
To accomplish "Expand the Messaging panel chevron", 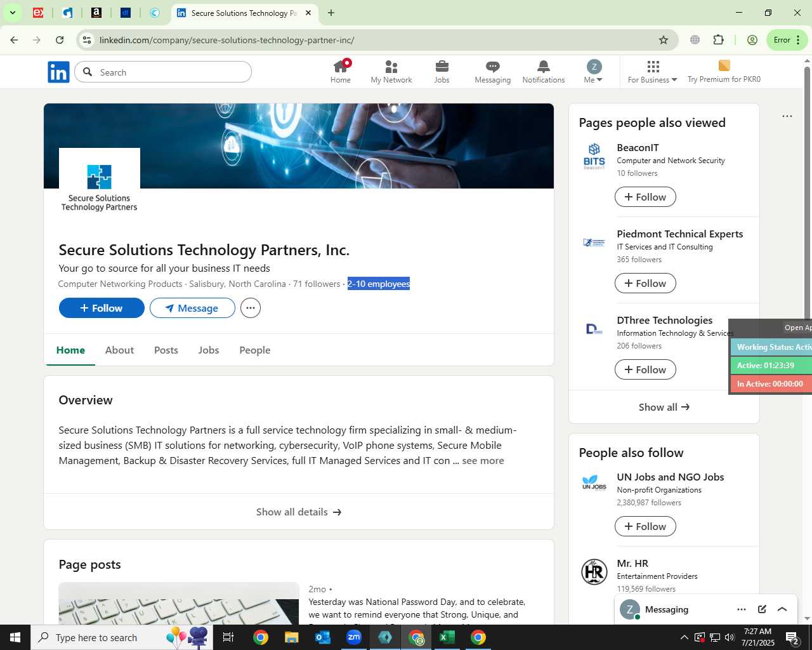I will [782, 609].
